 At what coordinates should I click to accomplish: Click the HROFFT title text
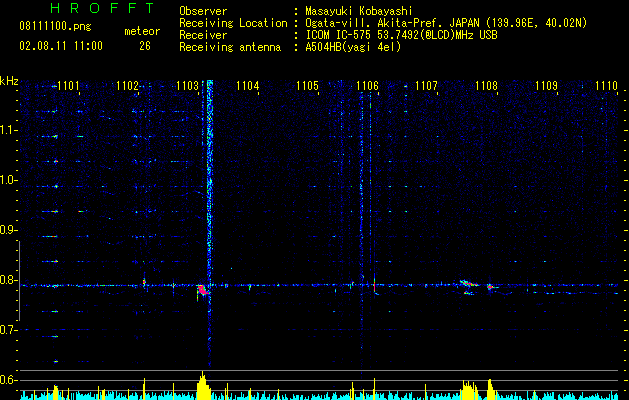(x=102, y=8)
